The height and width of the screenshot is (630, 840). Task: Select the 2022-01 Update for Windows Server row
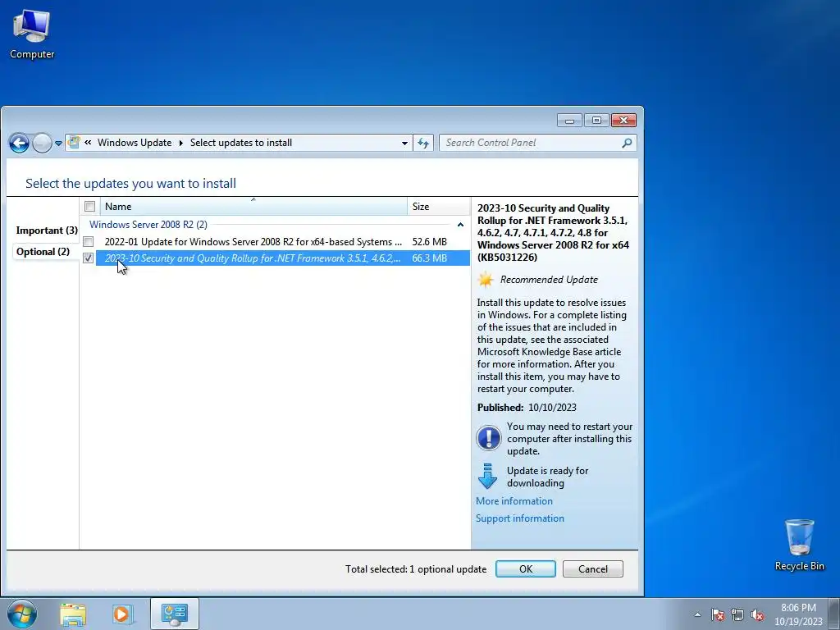point(275,242)
